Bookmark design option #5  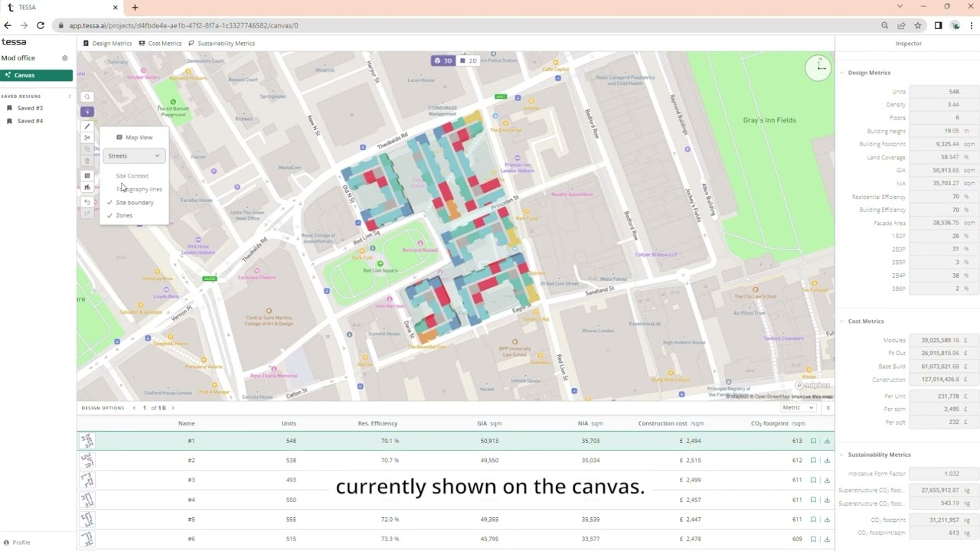point(813,520)
